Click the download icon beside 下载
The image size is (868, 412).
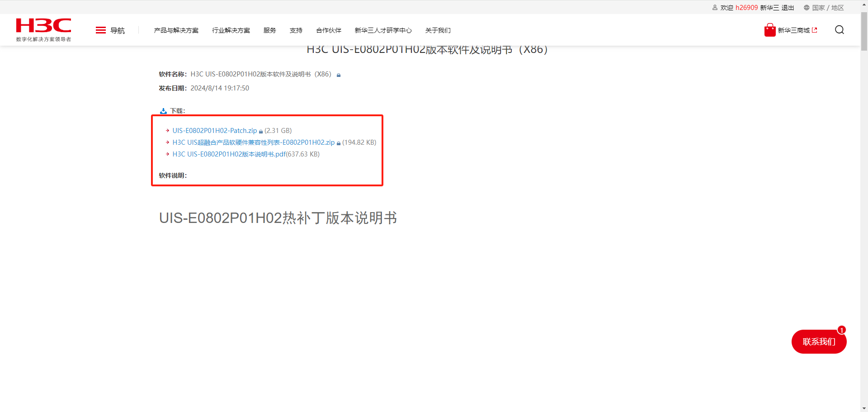coord(163,111)
